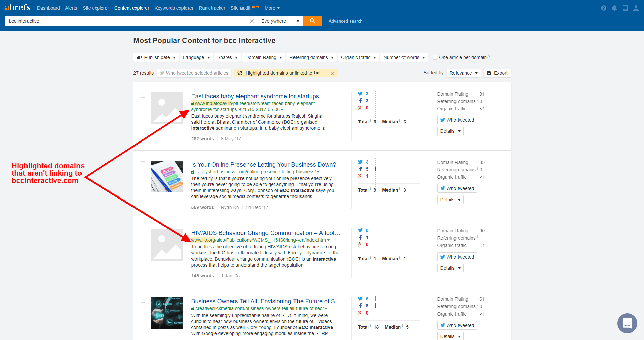Open Rank tracker

pyautogui.click(x=212, y=8)
